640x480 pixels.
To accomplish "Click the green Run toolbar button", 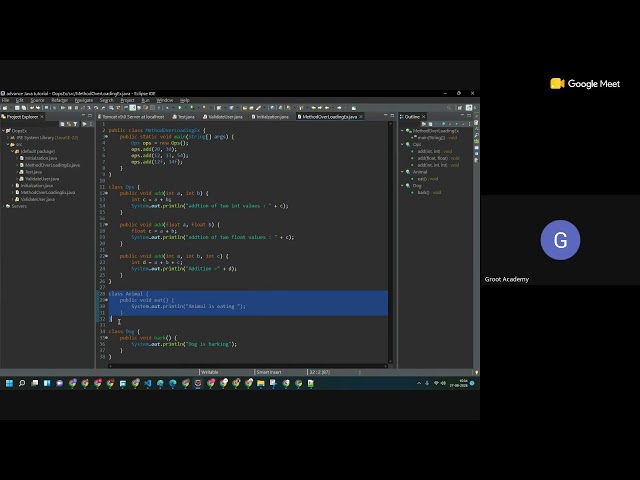I will (179, 108).
